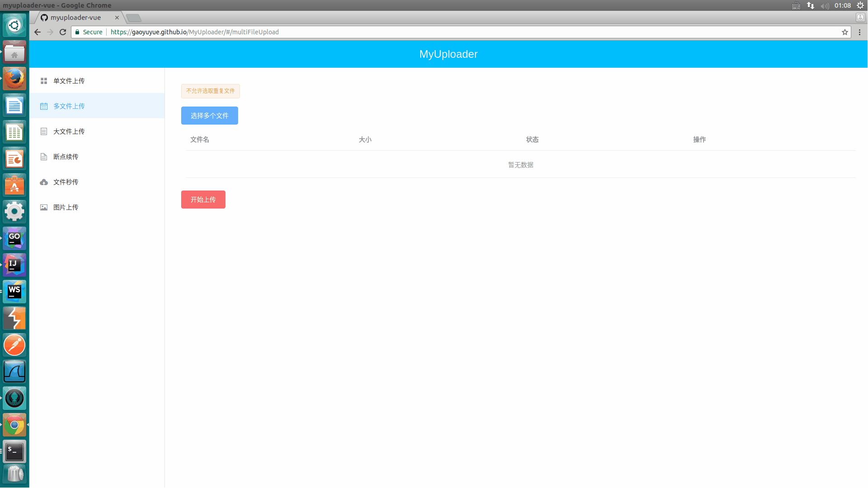This screenshot has height=488, width=868.
Task: Click the document icon beside 大文件上传
Action: (44, 131)
